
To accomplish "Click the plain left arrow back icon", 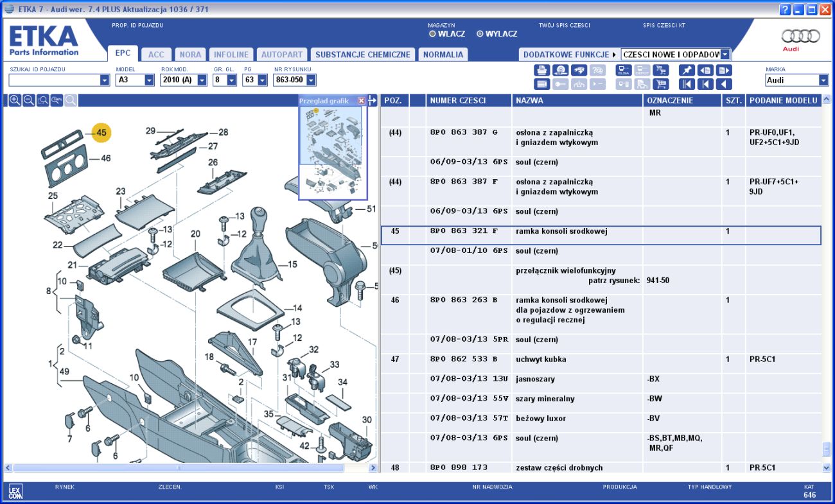I will [724, 84].
